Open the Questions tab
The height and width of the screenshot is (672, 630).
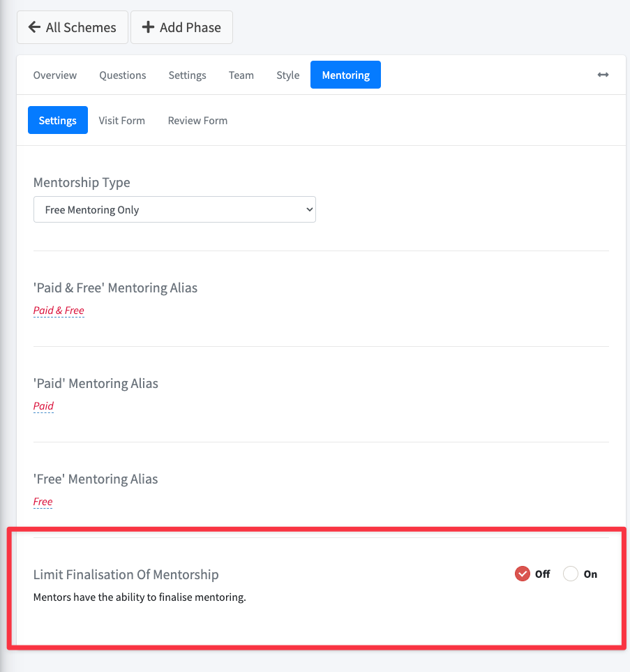pos(123,75)
